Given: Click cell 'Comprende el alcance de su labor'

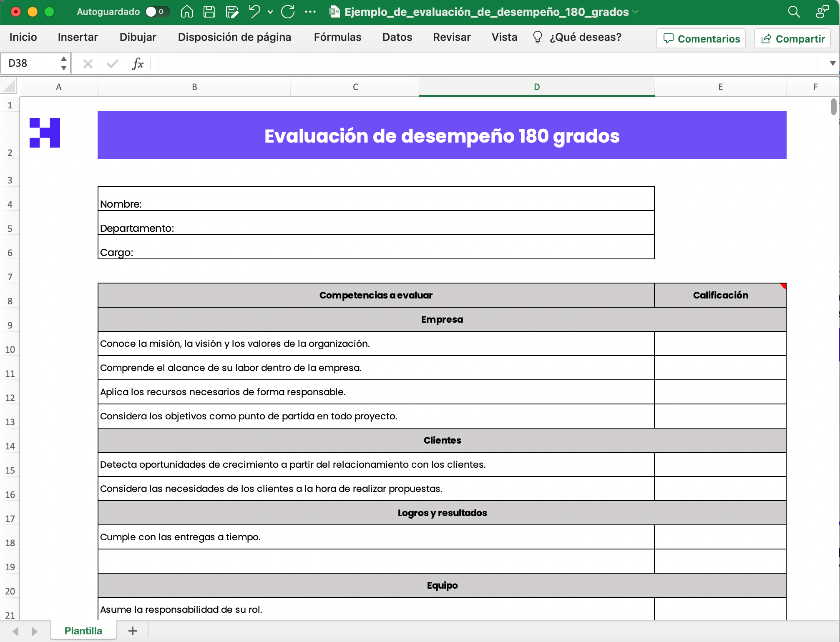Looking at the screenshot, I should (x=376, y=368).
